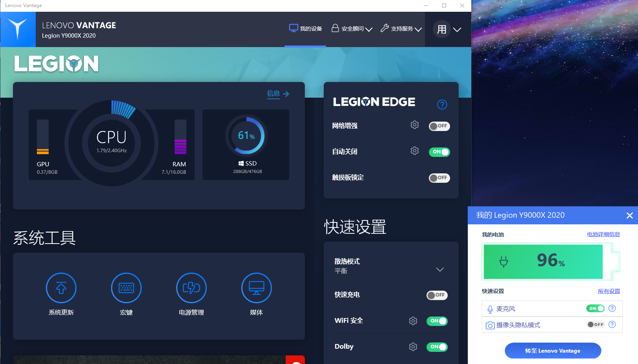The height and width of the screenshot is (364, 638).
Task: Expand the 支持服务 menu chevron
Action: pyautogui.click(x=418, y=29)
